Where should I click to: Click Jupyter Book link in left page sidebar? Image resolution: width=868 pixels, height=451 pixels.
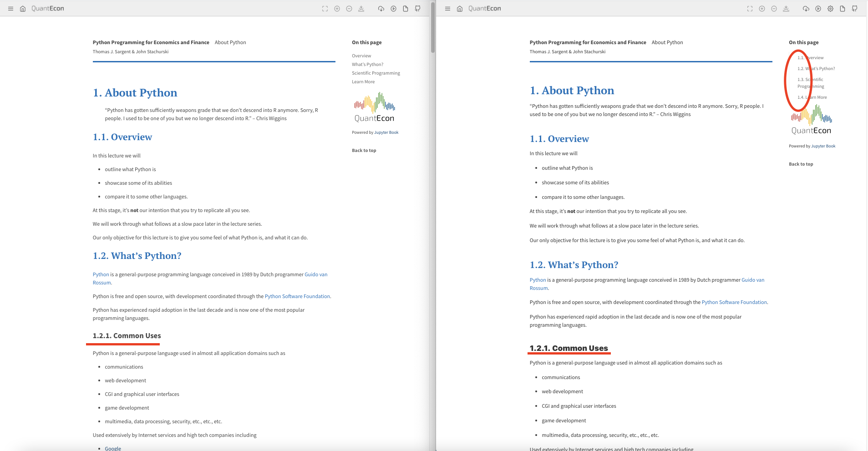(386, 132)
